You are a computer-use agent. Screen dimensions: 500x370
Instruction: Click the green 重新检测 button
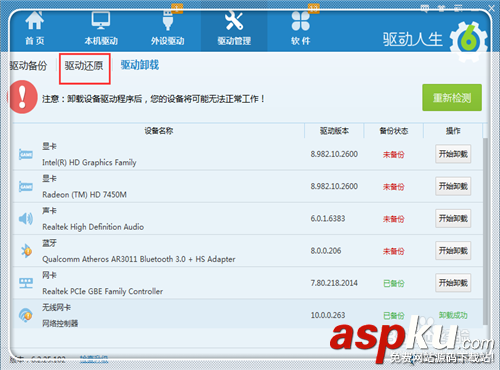pyautogui.click(x=452, y=98)
